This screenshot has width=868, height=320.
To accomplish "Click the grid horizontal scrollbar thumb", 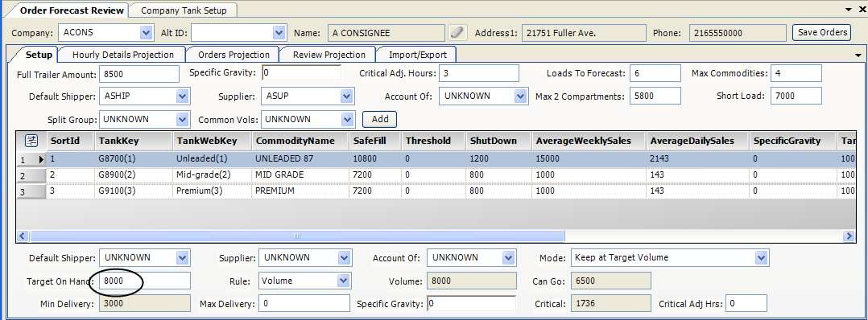I will tap(297, 236).
